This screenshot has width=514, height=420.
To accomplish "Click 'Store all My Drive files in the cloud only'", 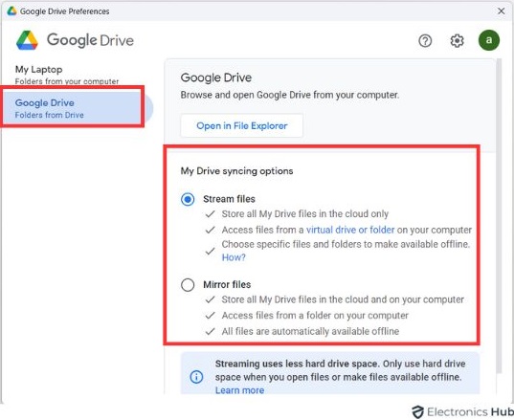I will (x=305, y=214).
